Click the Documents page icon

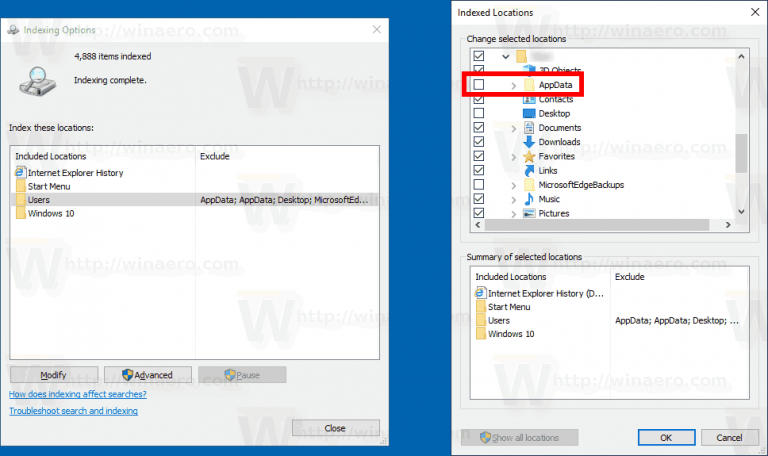[528, 128]
